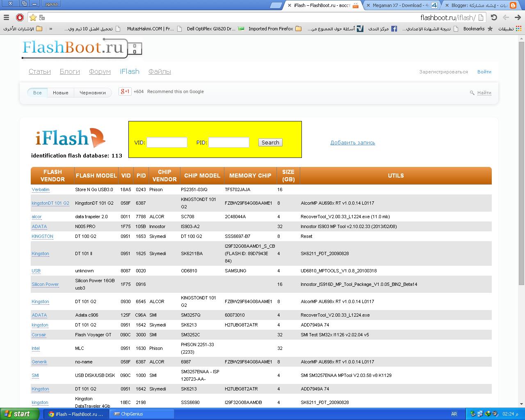The image size is (525, 420).
Task: Click the page vertical scrollbar
Action: pyautogui.click(x=521, y=163)
